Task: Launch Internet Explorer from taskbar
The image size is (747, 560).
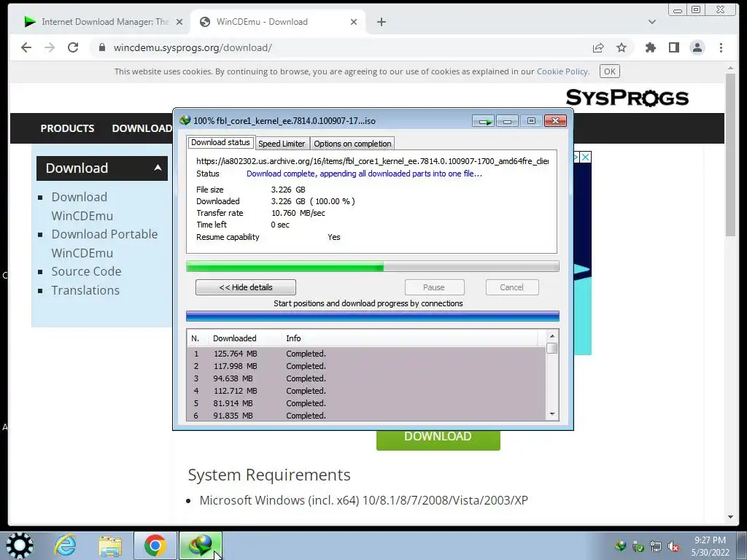Action: (65, 545)
